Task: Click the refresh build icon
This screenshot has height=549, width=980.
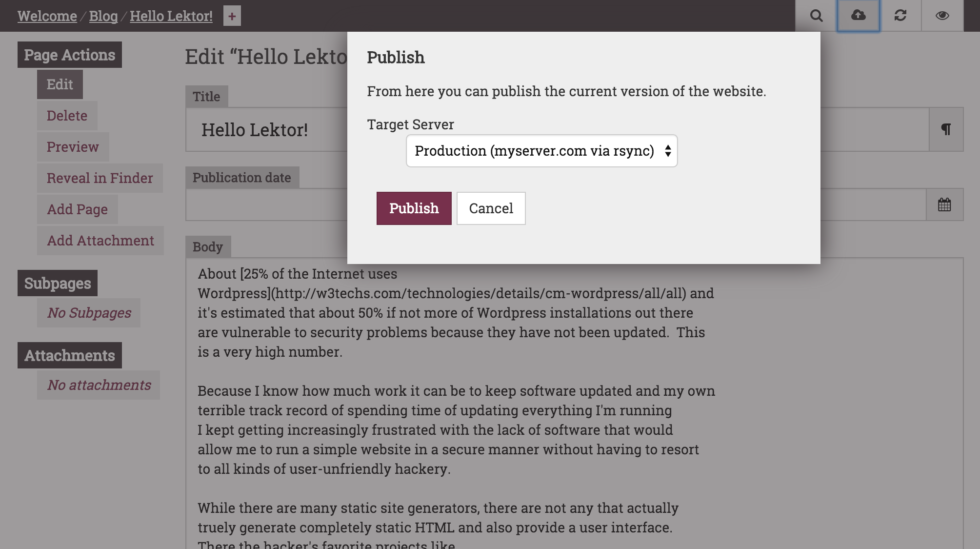Action: pos(900,16)
